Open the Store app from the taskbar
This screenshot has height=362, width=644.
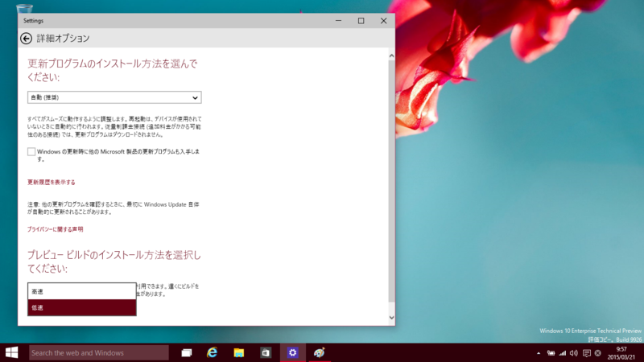[x=266, y=352]
